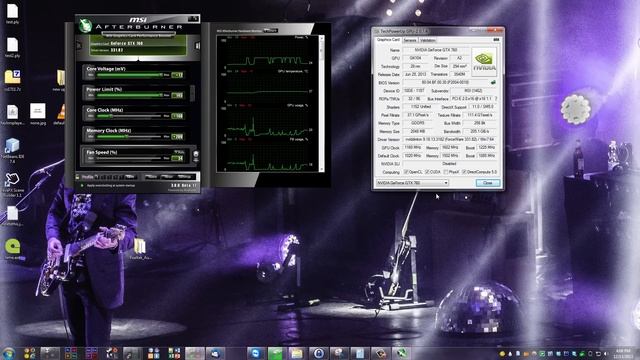Adjust the Power Limit slider
The width and height of the screenshot is (640, 360).
pos(129,96)
